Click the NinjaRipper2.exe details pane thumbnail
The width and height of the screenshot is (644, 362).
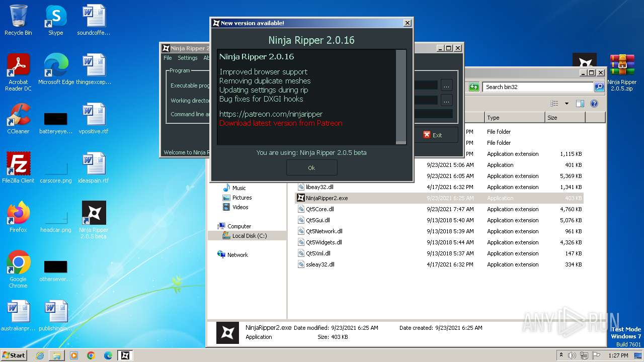(x=227, y=333)
